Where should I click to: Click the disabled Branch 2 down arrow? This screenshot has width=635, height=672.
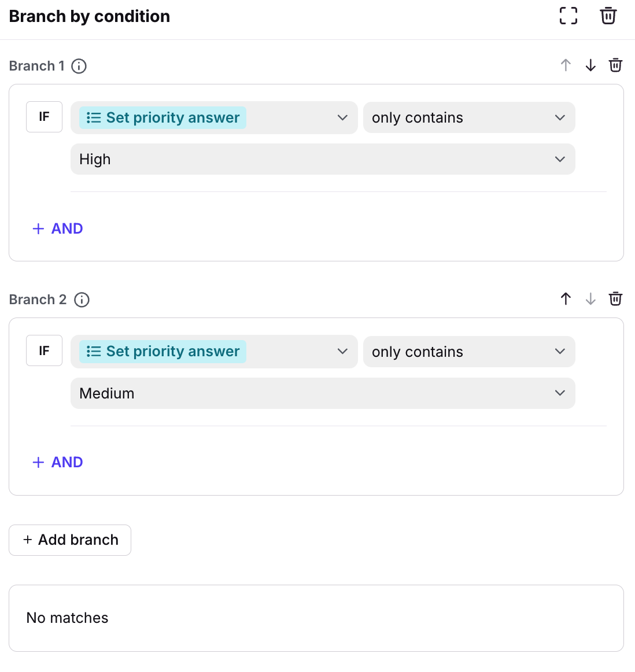590,299
